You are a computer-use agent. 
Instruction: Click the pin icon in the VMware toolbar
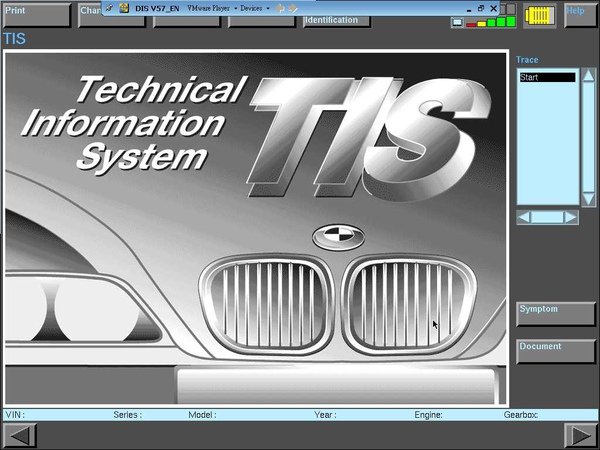109,8
